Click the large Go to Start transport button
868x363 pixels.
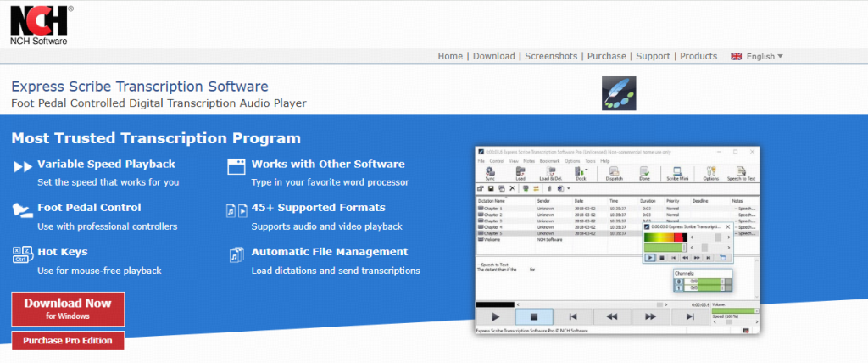tap(573, 316)
